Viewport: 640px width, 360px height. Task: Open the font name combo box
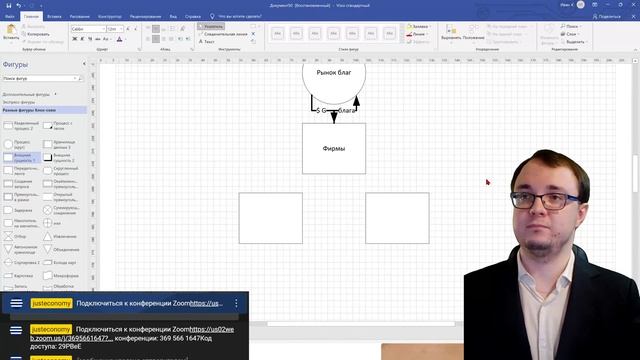click(88, 29)
